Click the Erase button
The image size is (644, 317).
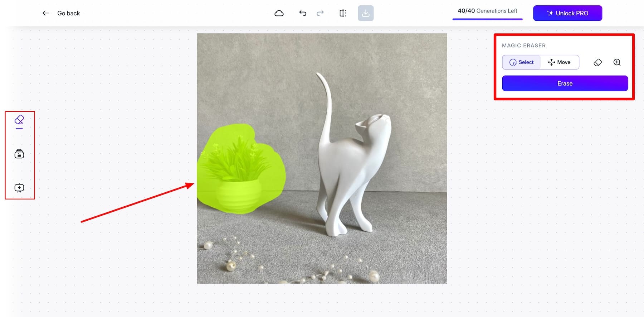(x=565, y=83)
